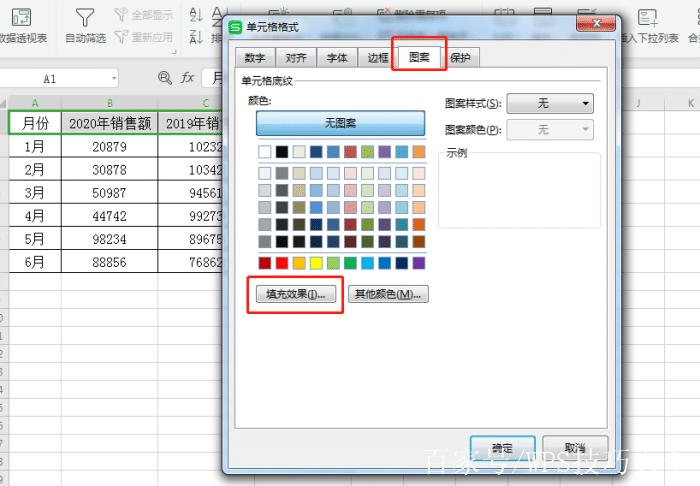The width and height of the screenshot is (700, 486).
Task: Switch to the 字体 tab
Action: [337, 58]
